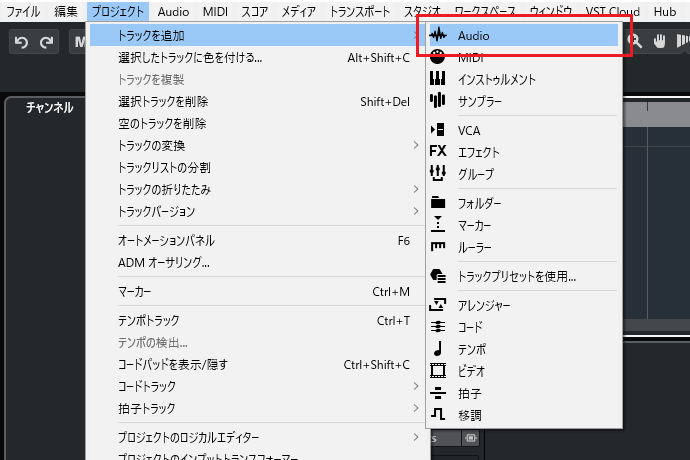The image size is (690, 460).
Task: Choose 選択トラックを削除 menu entry
Action: [256, 102]
